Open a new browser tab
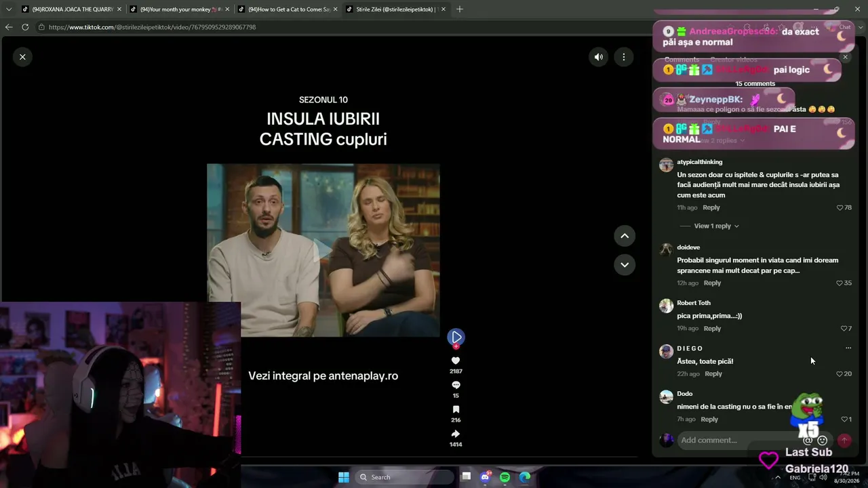Viewport: 868px width, 488px height. pyautogui.click(x=460, y=9)
